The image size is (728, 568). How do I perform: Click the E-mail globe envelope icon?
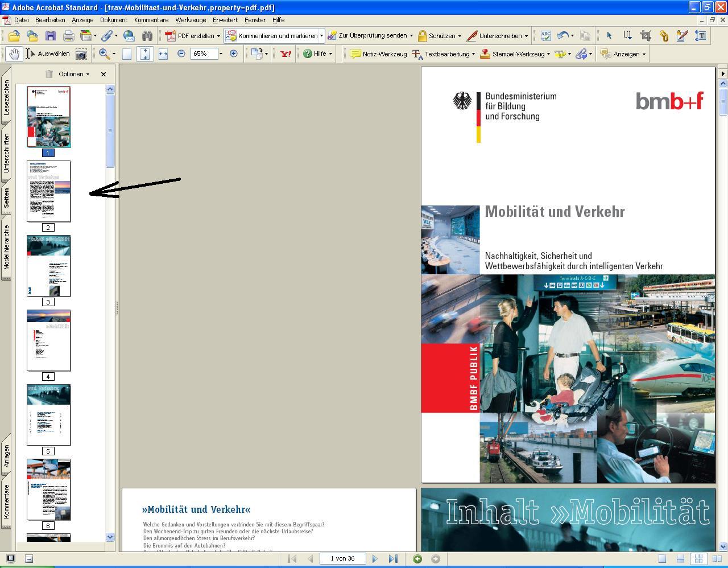(129, 36)
